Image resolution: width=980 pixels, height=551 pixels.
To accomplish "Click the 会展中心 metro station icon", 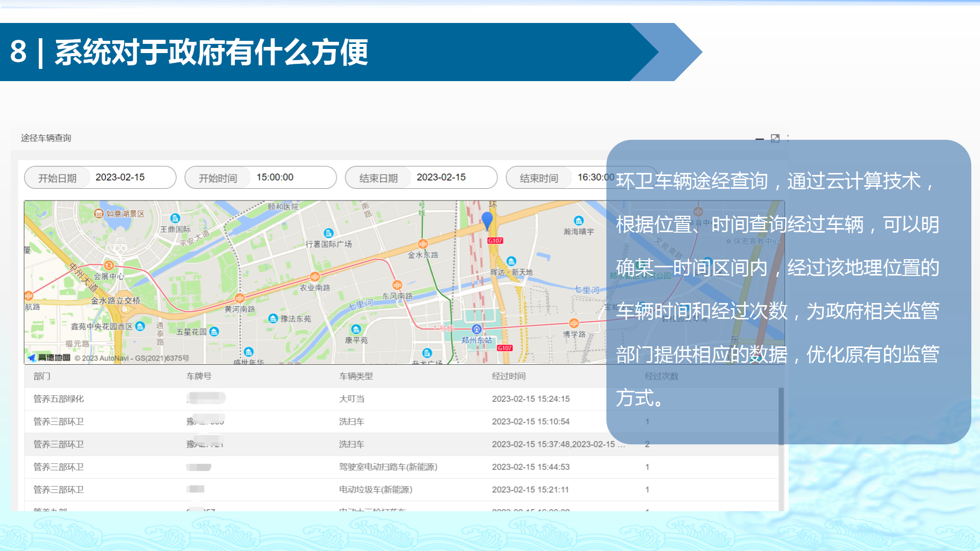I will click(x=109, y=265).
